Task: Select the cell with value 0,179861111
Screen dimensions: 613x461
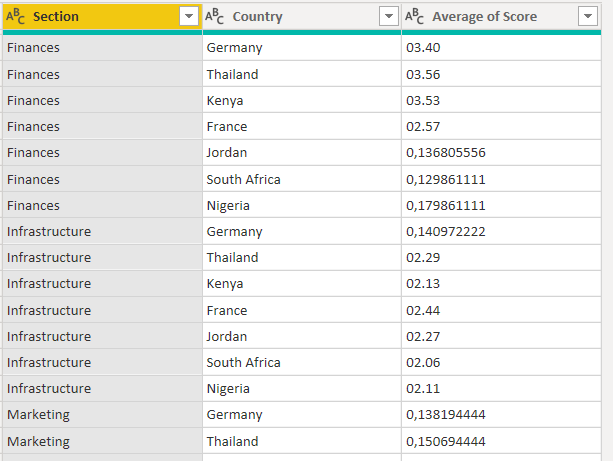Action: point(502,205)
